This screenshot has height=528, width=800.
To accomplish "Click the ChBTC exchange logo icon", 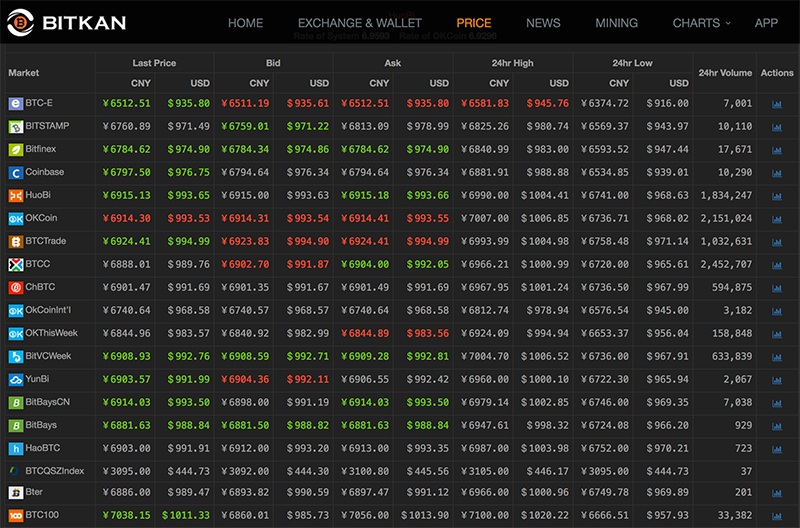I will click(x=15, y=288).
